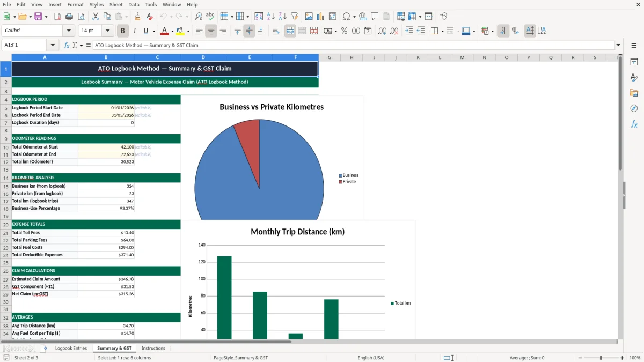Click the add new sheet button
644x362 pixels.
click(45, 348)
